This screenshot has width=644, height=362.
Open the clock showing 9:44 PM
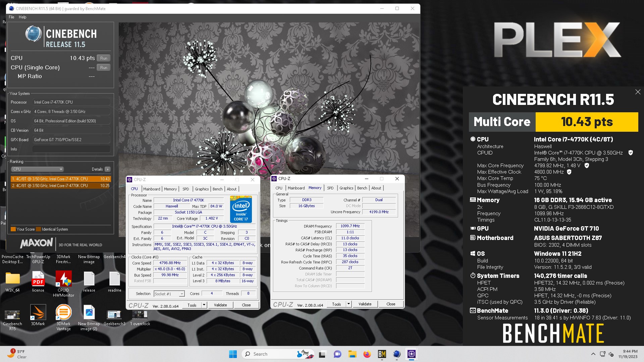(x=628, y=354)
